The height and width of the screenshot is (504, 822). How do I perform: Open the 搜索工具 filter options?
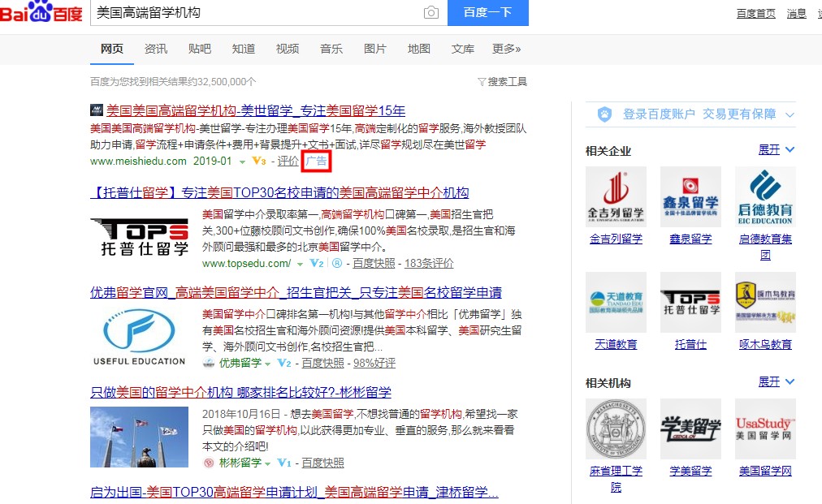point(502,82)
